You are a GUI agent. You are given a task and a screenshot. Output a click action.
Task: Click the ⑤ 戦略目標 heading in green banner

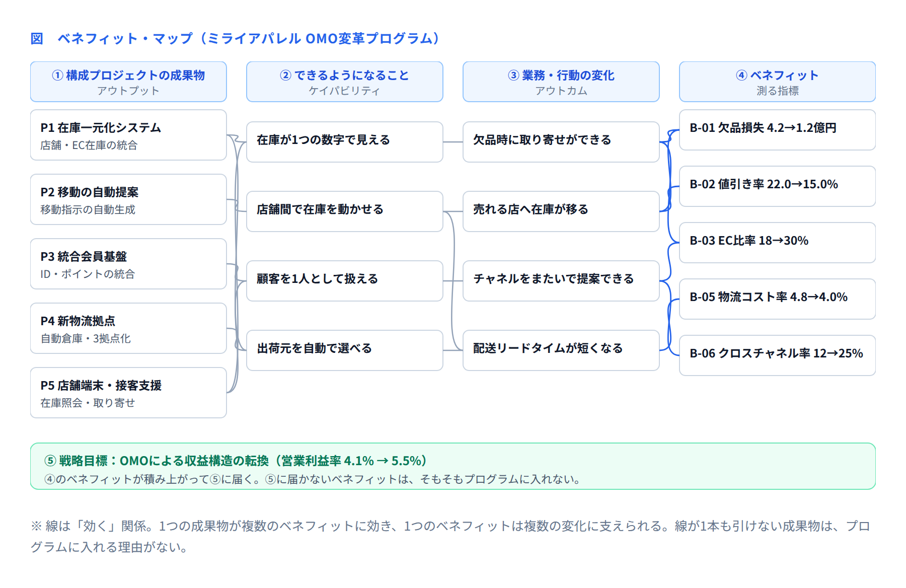(x=236, y=461)
